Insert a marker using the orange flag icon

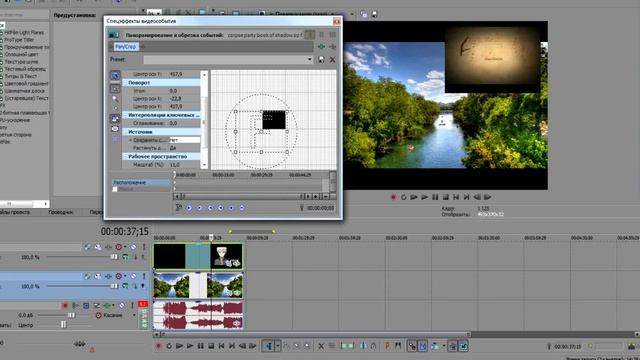[x=387, y=346]
